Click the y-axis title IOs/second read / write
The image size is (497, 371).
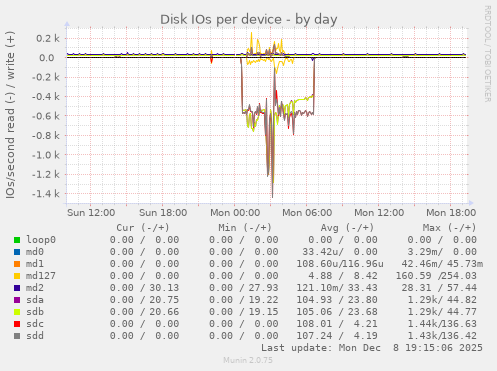[x=10, y=115]
